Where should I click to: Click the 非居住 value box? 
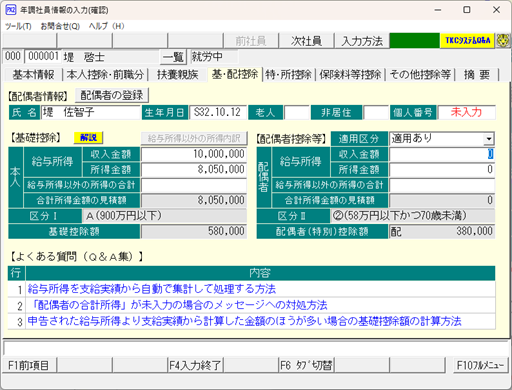click(376, 112)
